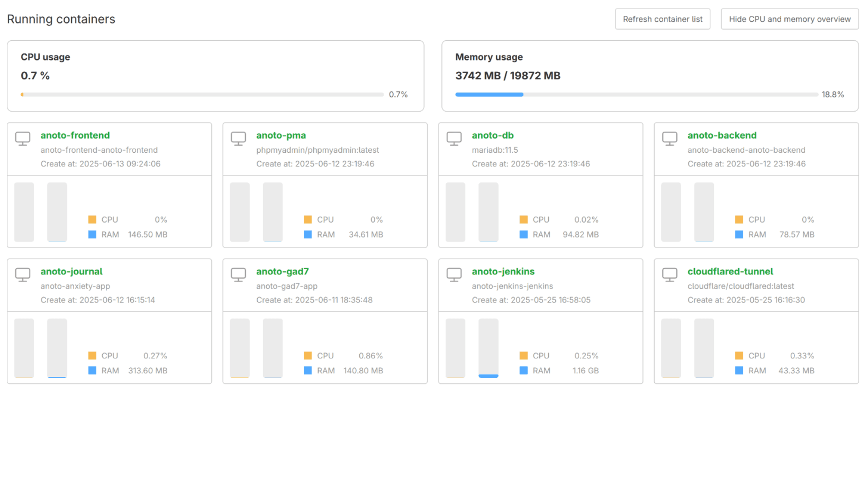Image resolution: width=868 pixels, height=488 pixels.
Task: Open the anoto-frontend container link
Action: point(75,135)
